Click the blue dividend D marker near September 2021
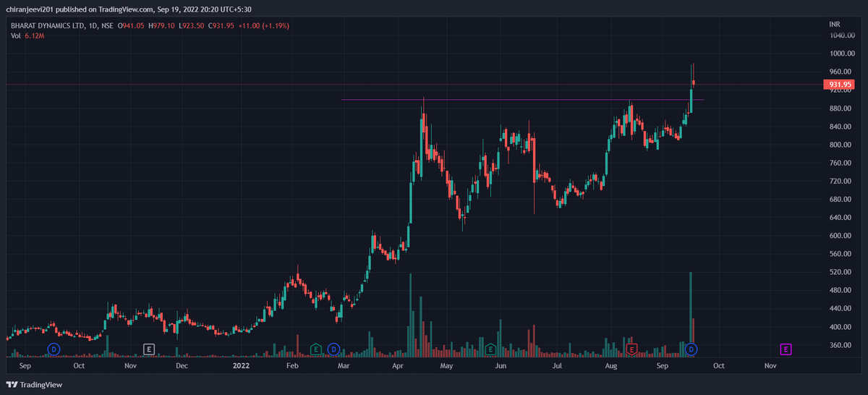The height and width of the screenshot is (395, 868). tap(54, 349)
